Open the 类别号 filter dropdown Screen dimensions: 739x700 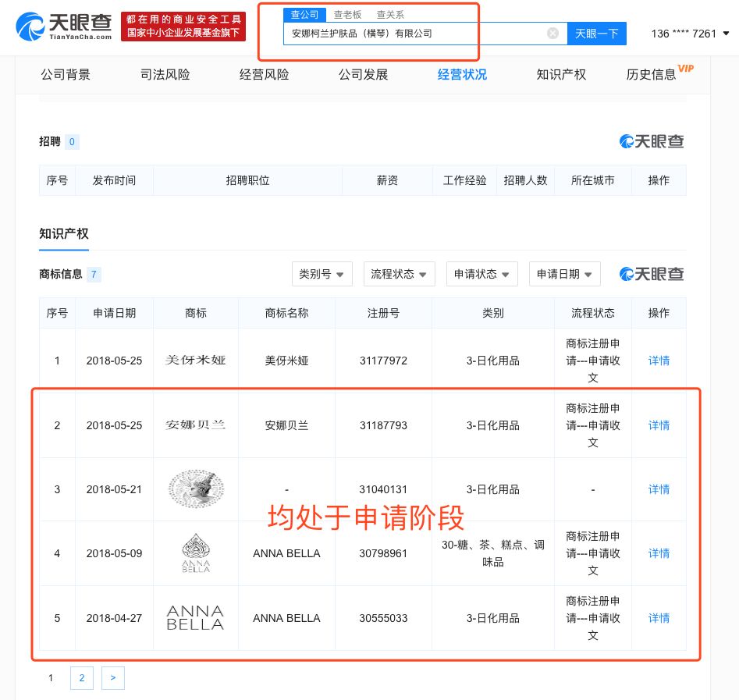point(322,273)
